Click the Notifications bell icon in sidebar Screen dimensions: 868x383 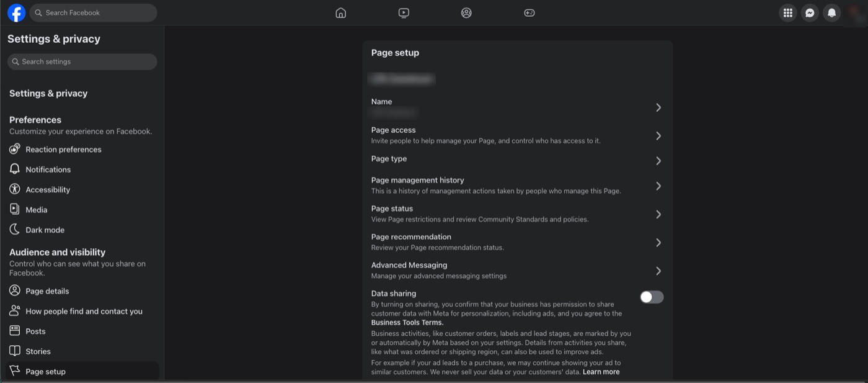tap(15, 169)
